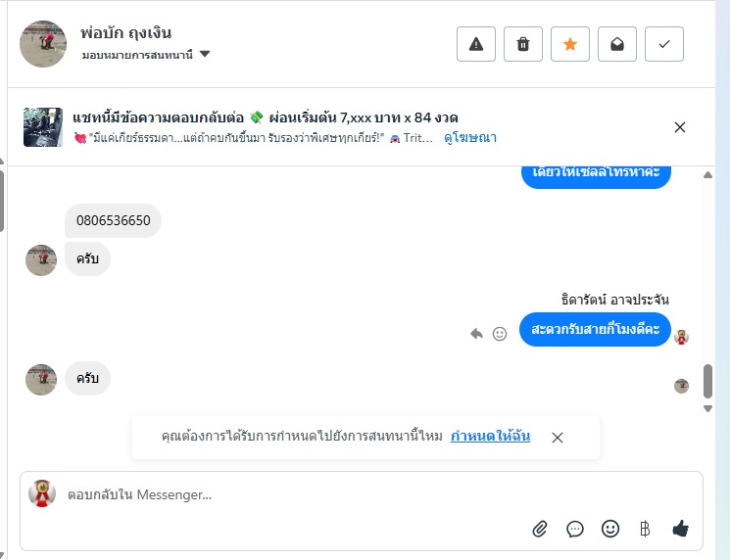
Task: Click the chat scroll down arrow
Action: (x=708, y=408)
